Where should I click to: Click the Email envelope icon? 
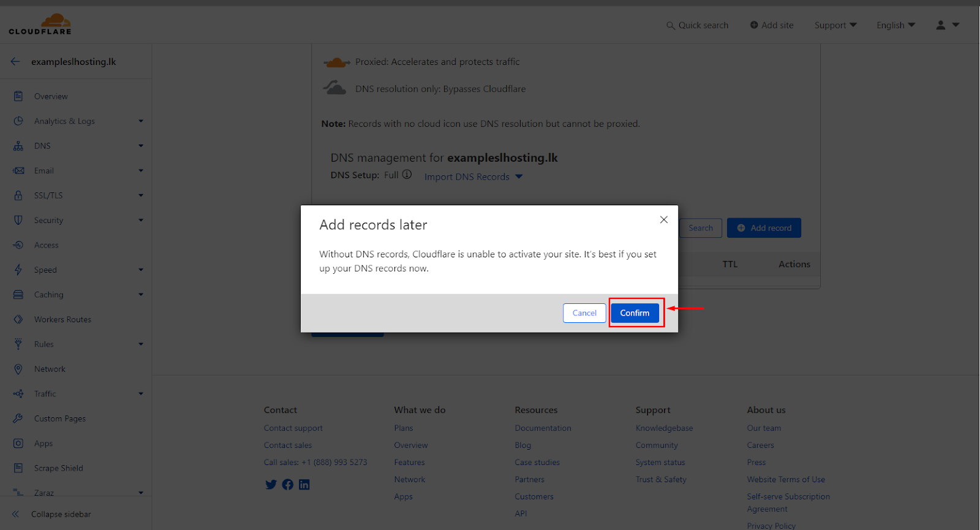[18, 170]
